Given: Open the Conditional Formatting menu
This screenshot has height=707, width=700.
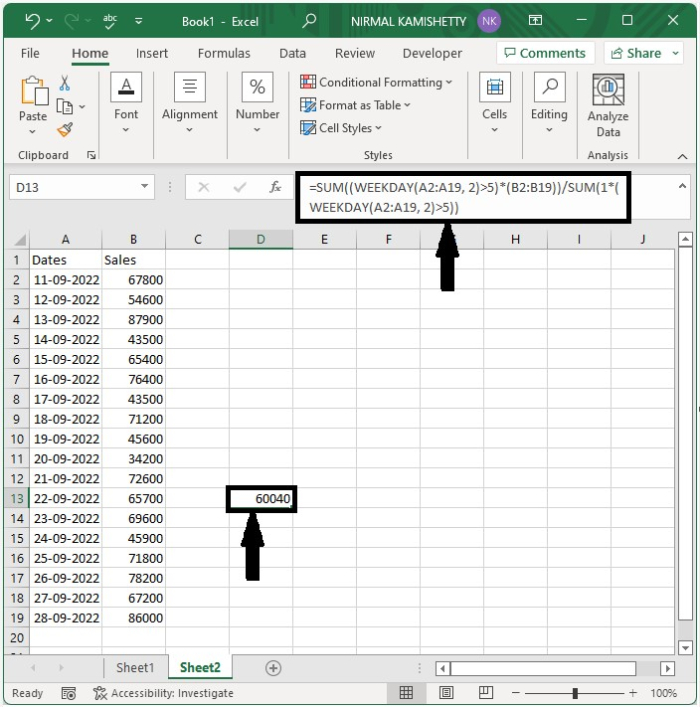Looking at the screenshot, I should pyautogui.click(x=376, y=82).
